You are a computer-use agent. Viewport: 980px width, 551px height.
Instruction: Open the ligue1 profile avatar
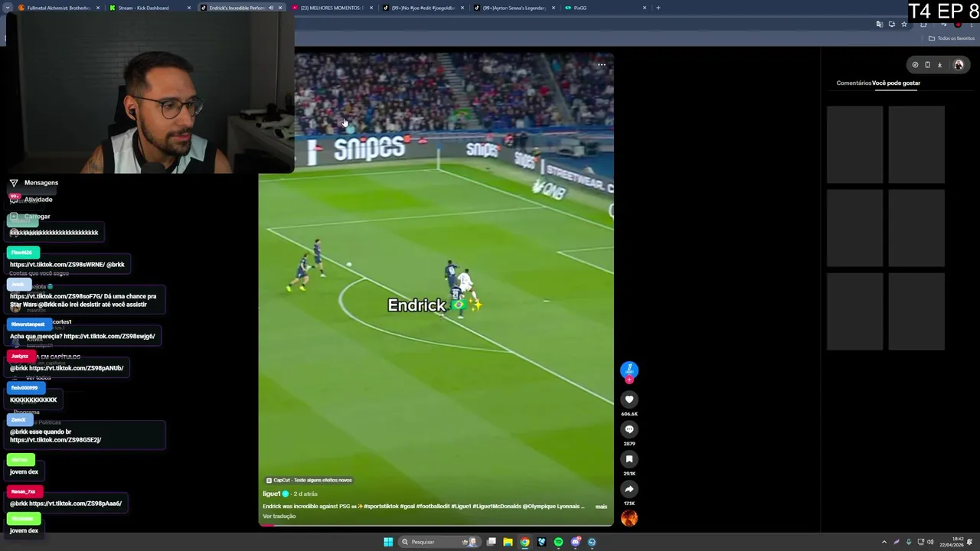pyautogui.click(x=629, y=369)
